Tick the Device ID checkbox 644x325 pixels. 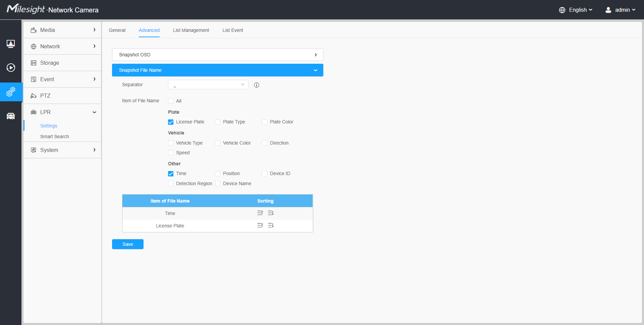click(x=265, y=174)
